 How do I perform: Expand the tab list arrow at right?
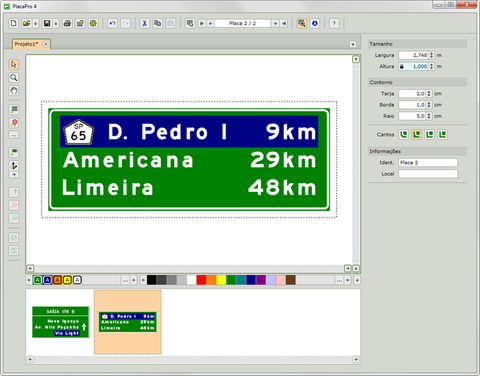click(353, 44)
